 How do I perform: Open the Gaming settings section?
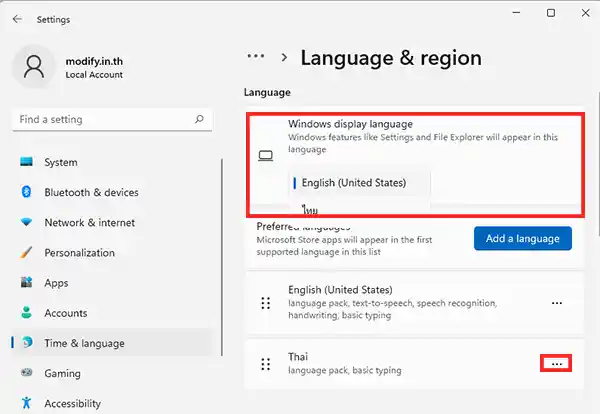[62, 373]
